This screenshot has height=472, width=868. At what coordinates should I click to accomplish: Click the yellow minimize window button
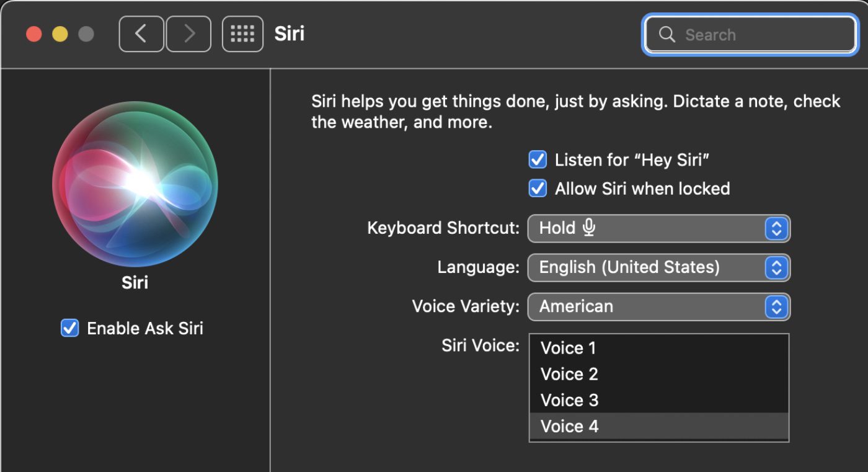pos(60,34)
